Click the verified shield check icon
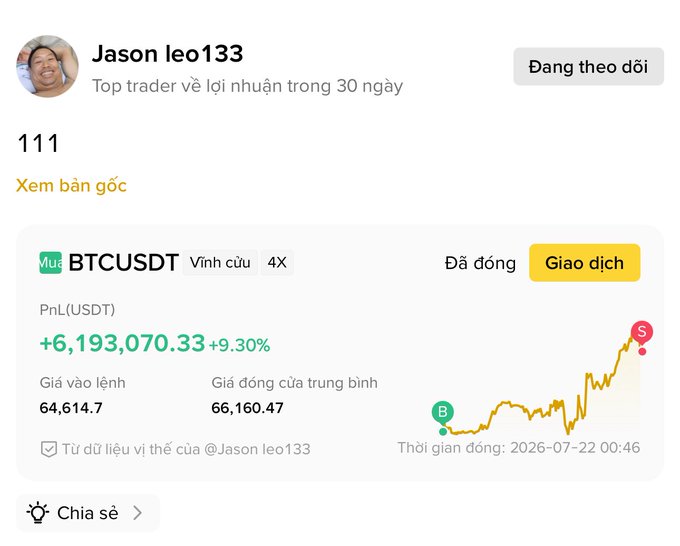This screenshot has height=546, width=680. (x=49, y=449)
